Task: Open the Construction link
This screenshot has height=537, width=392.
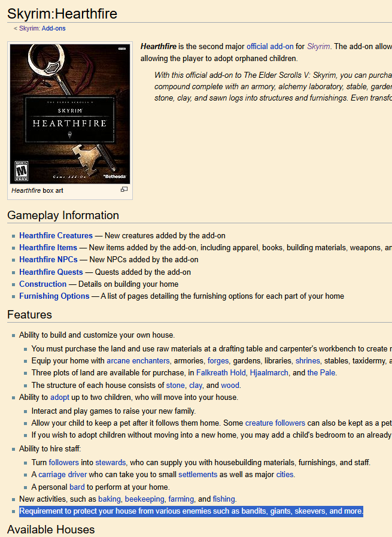Action: point(43,284)
